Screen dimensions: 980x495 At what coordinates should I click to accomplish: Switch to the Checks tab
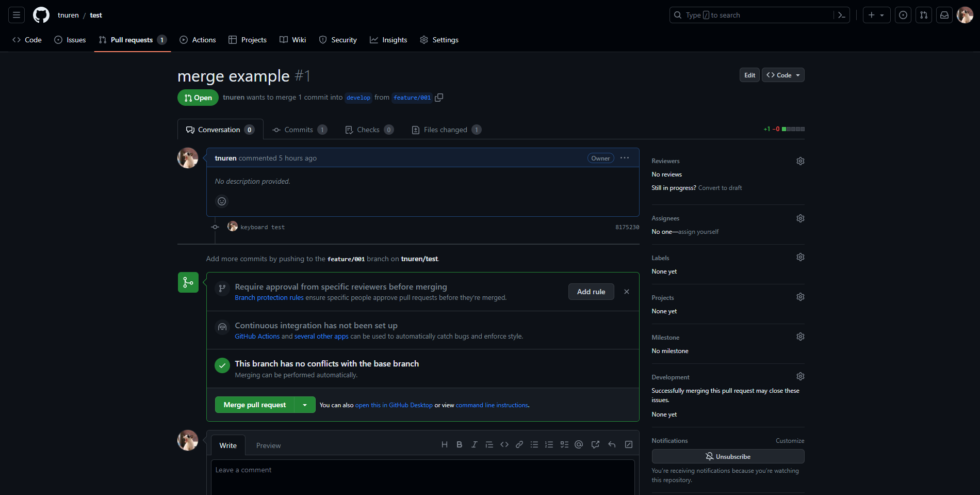coord(369,130)
